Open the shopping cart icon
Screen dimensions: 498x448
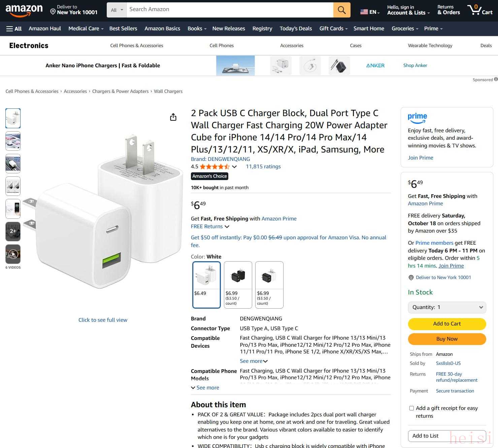click(x=480, y=10)
